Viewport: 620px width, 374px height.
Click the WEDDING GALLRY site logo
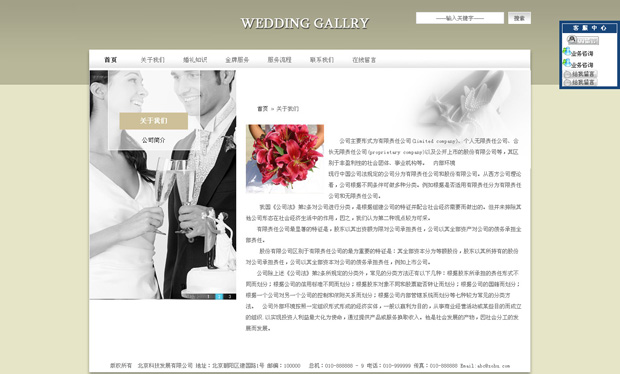click(x=305, y=23)
